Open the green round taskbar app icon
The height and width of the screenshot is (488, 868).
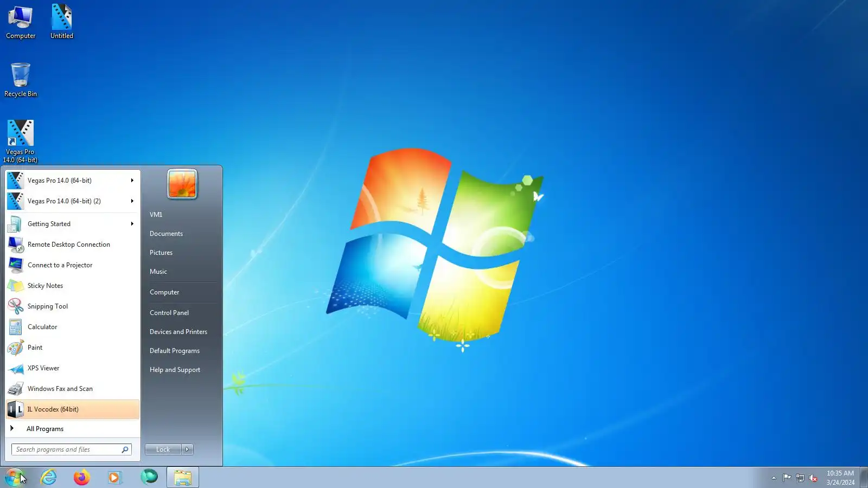click(149, 477)
